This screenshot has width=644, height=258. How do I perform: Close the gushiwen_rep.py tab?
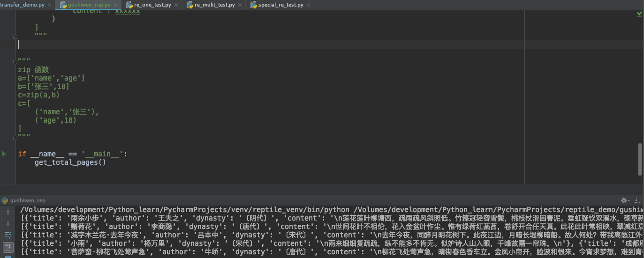pos(116,5)
